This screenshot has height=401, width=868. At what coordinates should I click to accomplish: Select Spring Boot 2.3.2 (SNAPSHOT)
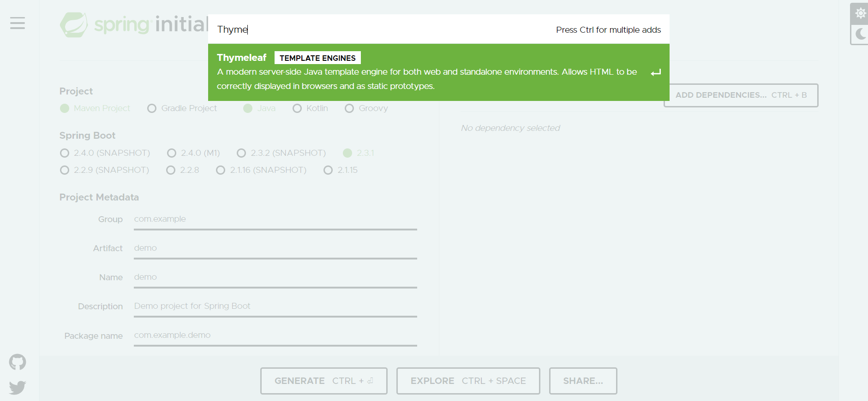pyautogui.click(x=281, y=153)
